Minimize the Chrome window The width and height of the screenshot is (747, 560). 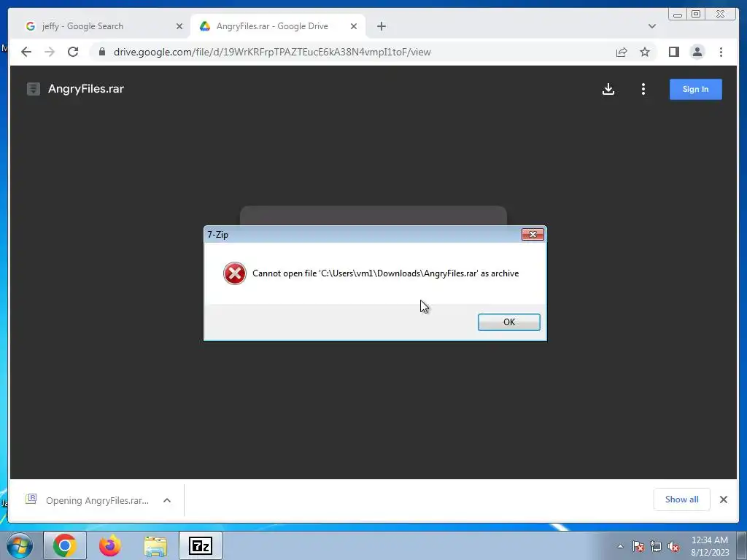[x=678, y=15]
